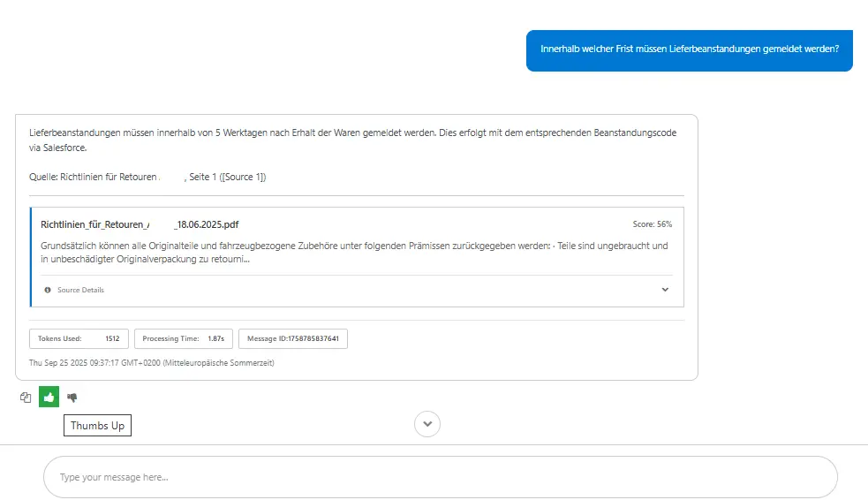Click the Thumbs Up tooltip label
The width and height of the screenshot is (868, 500).
click(x=97, y=426)
